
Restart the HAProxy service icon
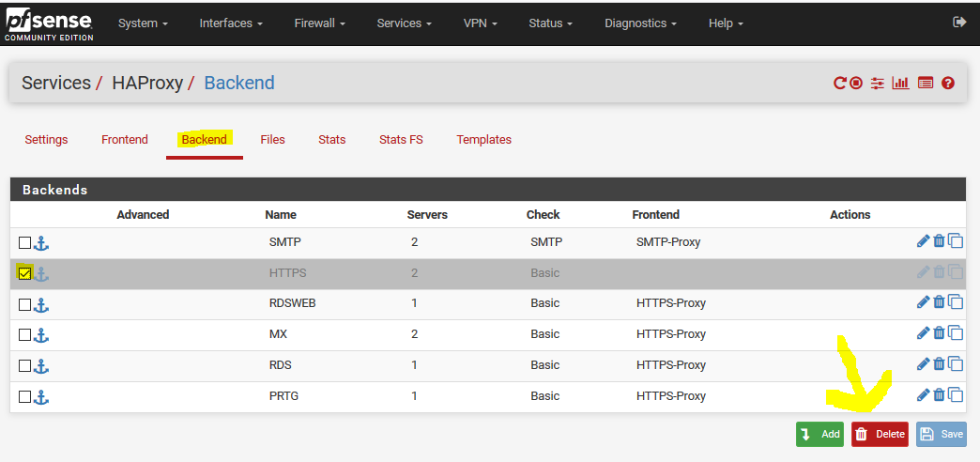click(840, 83)
